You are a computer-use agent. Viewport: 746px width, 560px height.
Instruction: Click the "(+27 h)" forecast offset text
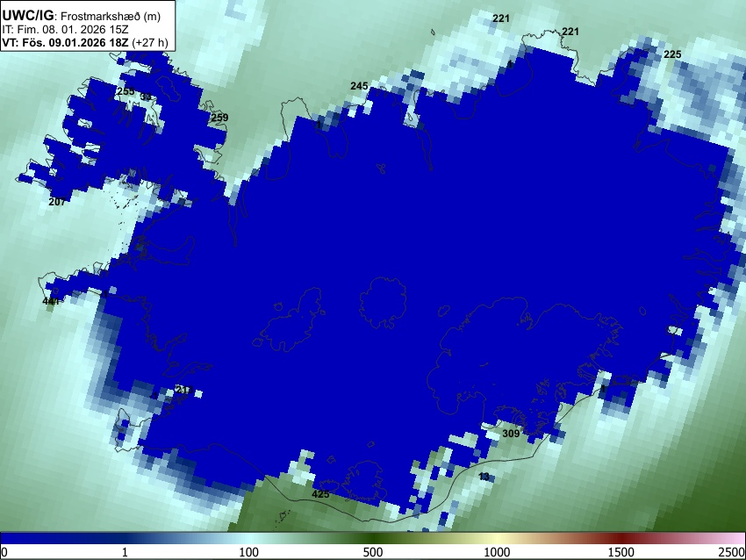tap(150, 42)
